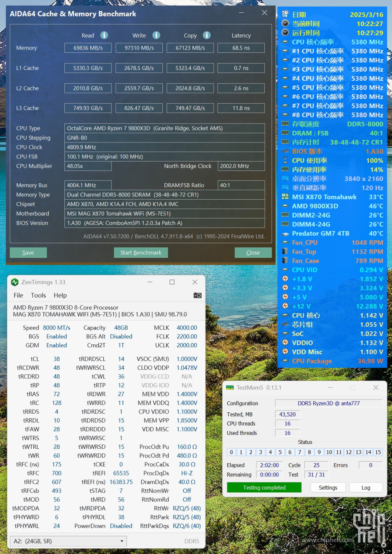This screenshot has height=554, width=392.
Task: Open the Help menu in ZenTimings
Action: pyautogui.click(x=60, y=295)
